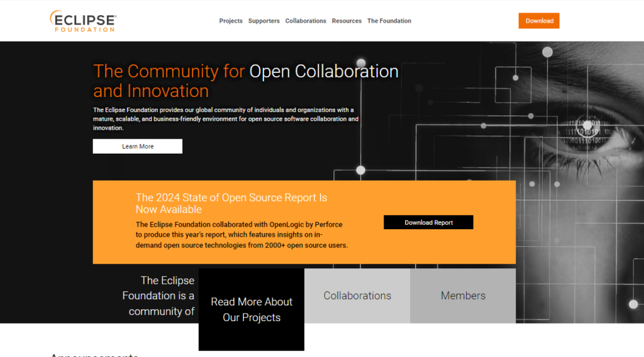
Task: Click the 2024 State of Open Source Report heading
Action: pos(231,203)
